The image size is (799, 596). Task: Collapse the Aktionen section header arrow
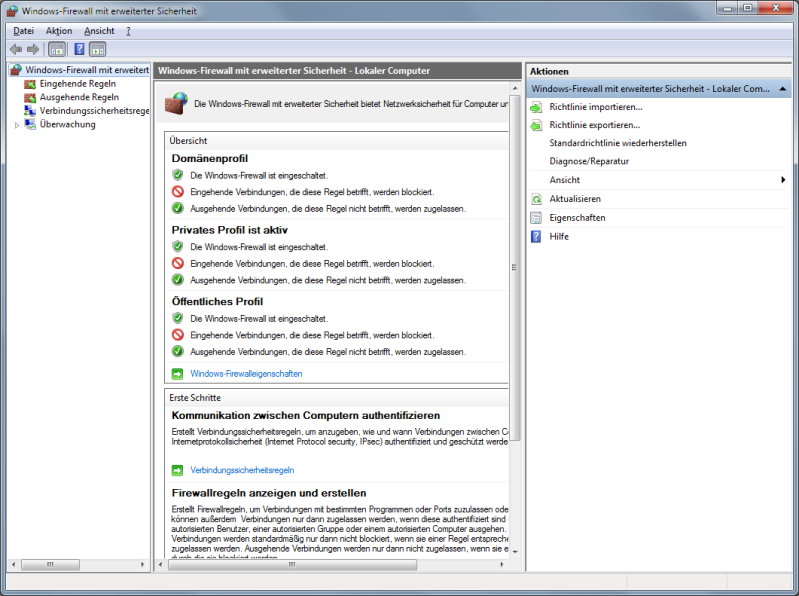[781, 89]
